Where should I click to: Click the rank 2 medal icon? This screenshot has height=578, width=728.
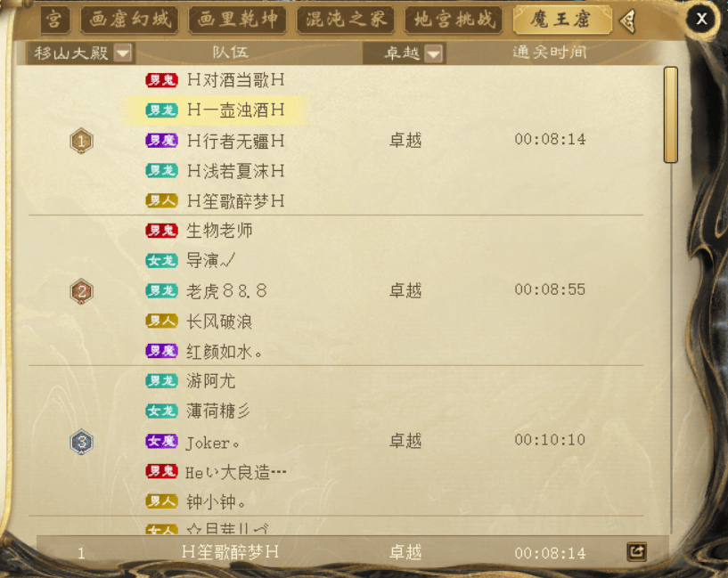click(81, 291)
